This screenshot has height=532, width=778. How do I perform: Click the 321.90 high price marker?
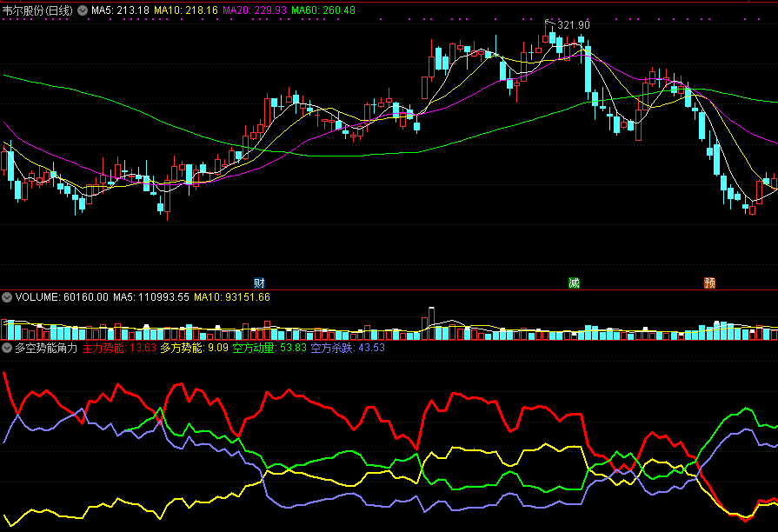[574, 25]
